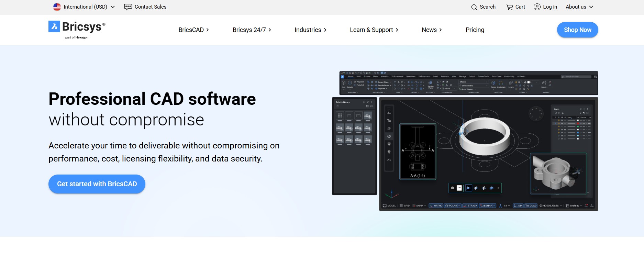Image resolution: width=644 pixels, height=257 pixels.
Task: Expand the News menu
Action: pyautogui.click(x=432, y=30)
